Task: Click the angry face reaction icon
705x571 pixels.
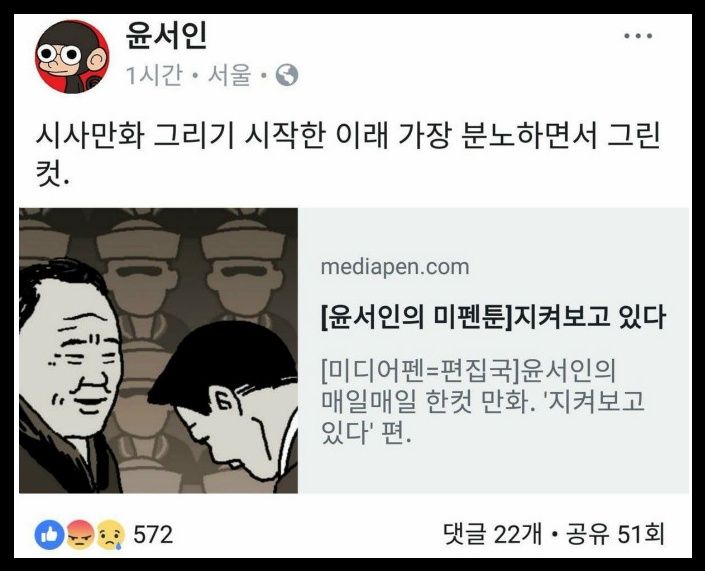Action: [x=80, y=535]
